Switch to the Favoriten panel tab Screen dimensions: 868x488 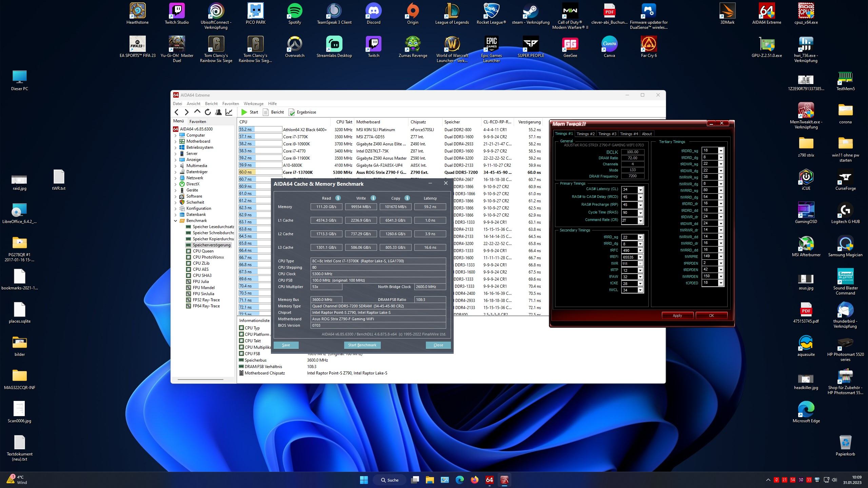click(198, 121)
